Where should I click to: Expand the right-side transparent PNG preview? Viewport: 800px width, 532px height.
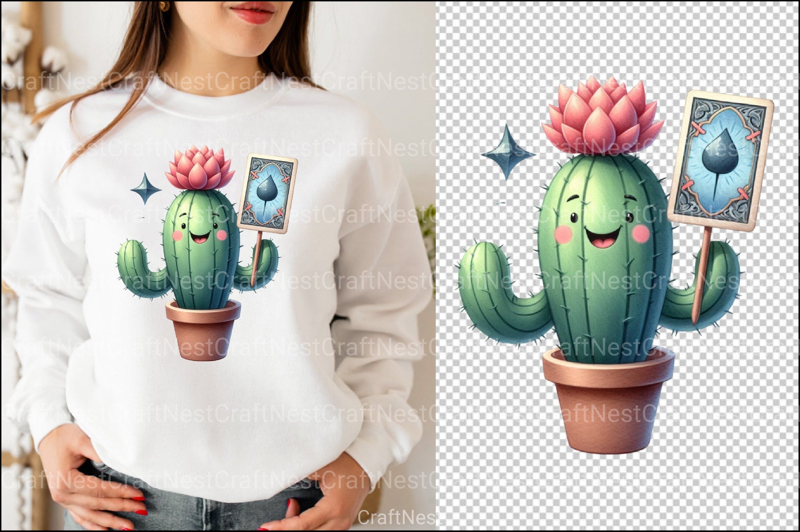[617, 263]
